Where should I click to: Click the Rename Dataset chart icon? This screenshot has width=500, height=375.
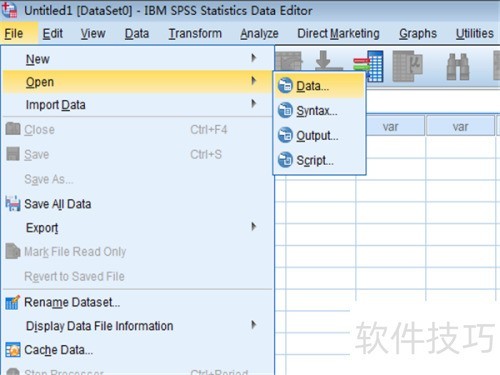(x=13, y=302)
